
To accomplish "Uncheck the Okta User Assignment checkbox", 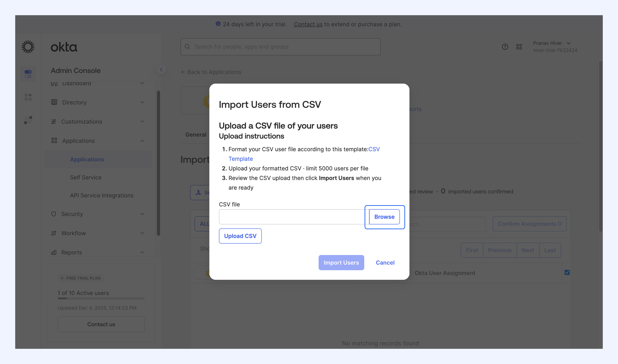I will point(567,273).
